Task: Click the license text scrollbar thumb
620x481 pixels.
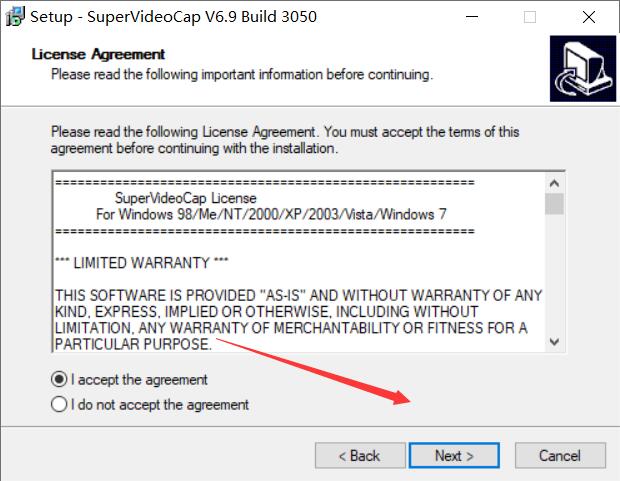Action: pyautogui.click(x=555, y=204)
